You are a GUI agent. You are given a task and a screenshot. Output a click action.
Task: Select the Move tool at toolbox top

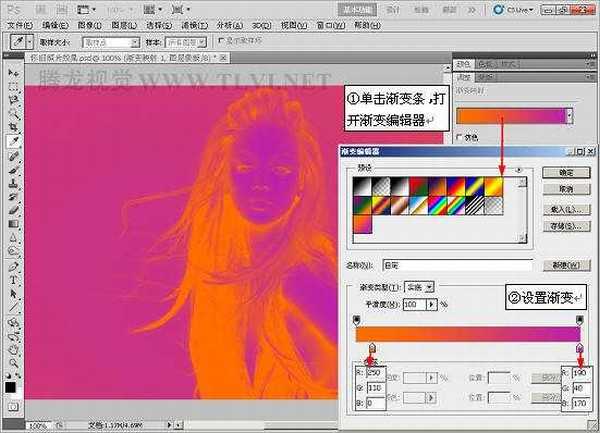point(13,73)
